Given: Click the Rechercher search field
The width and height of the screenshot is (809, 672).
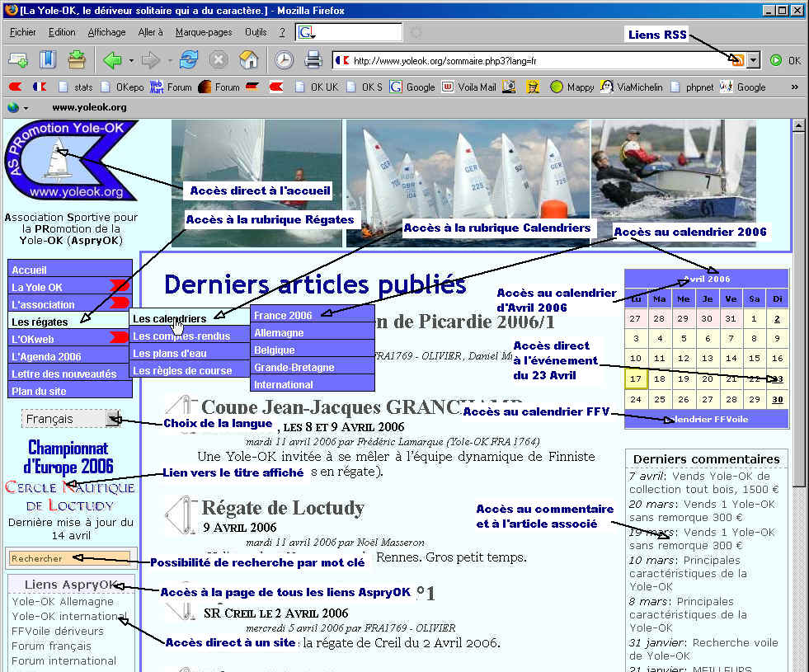Looking at the screenshot, I should (x=69, y=558).
